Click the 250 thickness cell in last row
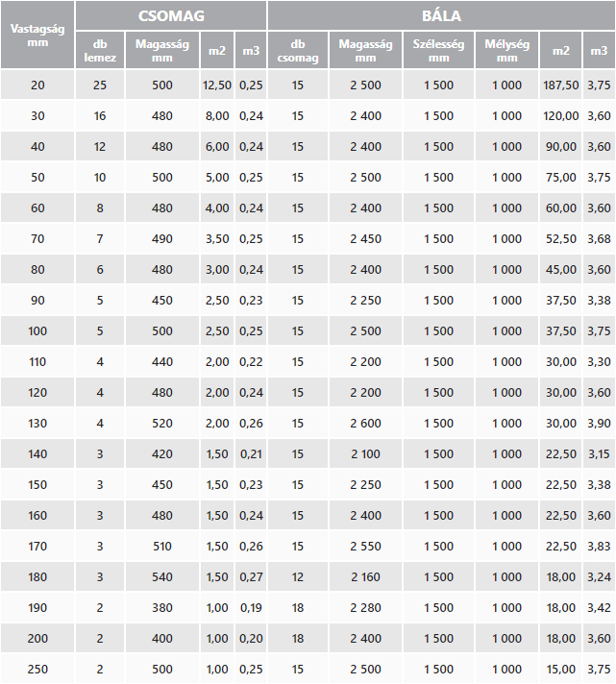Image resolution: width=616 pixels, height=684 pixels. coord(37,670)
